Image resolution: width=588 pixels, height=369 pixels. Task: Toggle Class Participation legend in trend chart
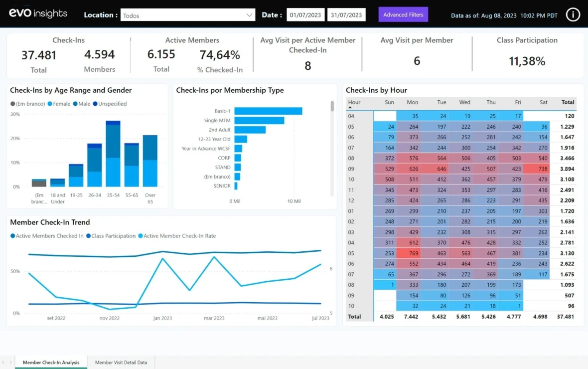tap(89, 236)
